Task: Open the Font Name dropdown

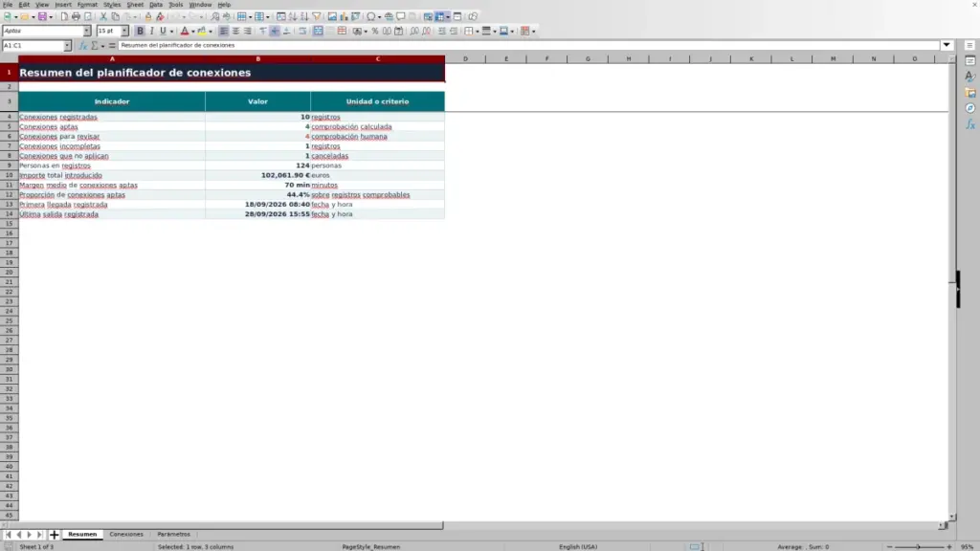Action: 87,31
